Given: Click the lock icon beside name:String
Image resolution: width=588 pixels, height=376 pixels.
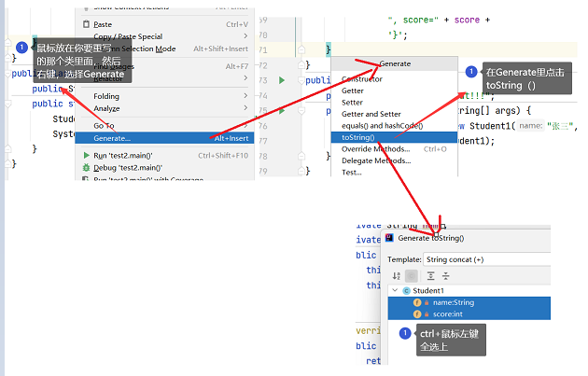Looking at the screenshot, I should tap(427, 303).
